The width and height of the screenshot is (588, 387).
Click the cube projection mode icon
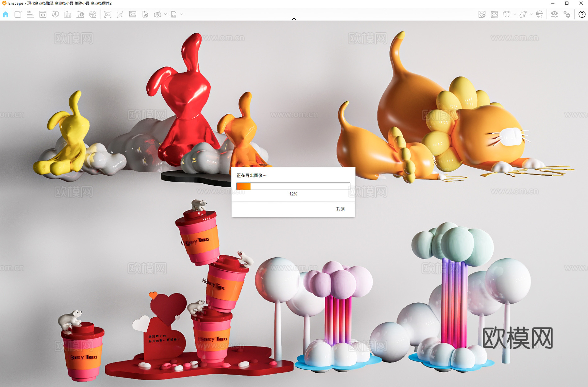point(507,14)
